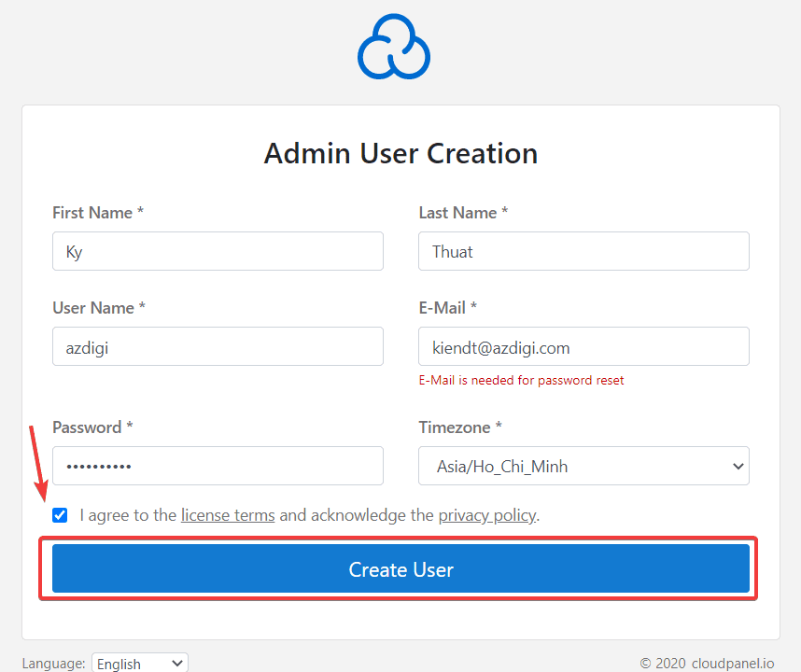Click the E-Mail address input box

coord(583,346)
